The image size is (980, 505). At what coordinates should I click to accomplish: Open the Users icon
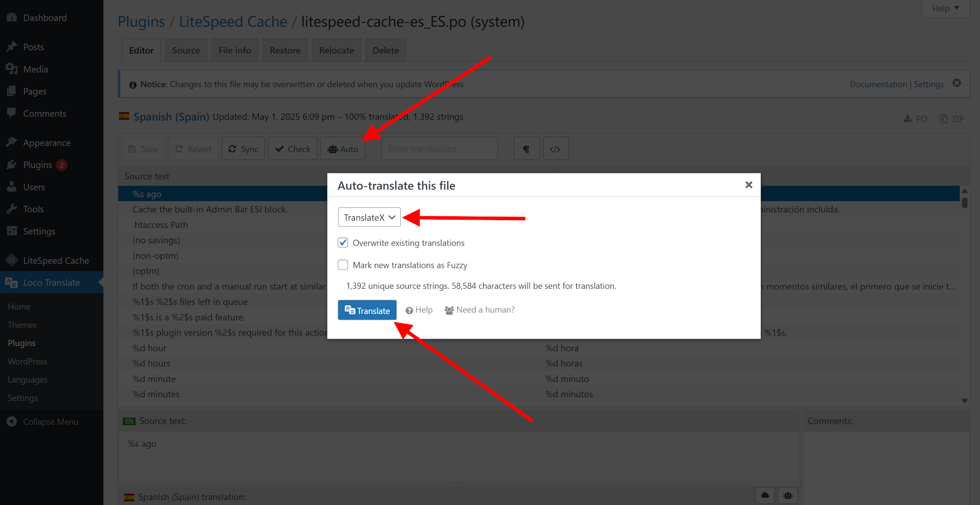pos(12,187)
